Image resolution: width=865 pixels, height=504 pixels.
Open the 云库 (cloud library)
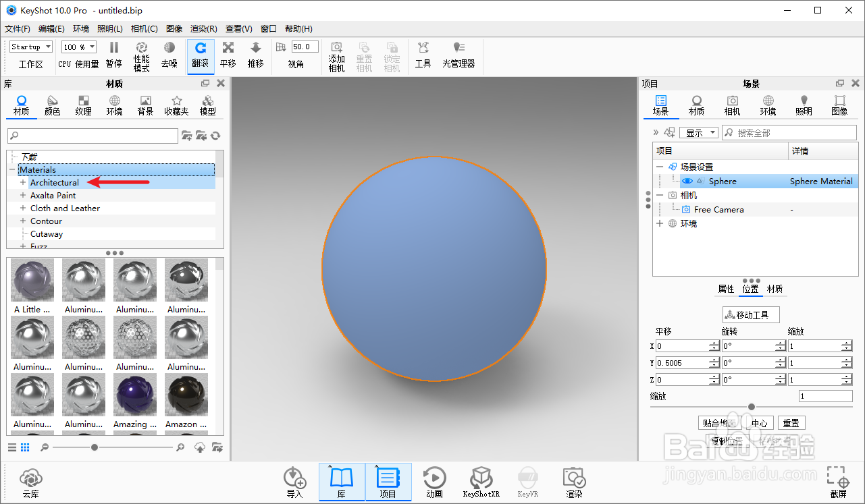[x=30, y=484]
